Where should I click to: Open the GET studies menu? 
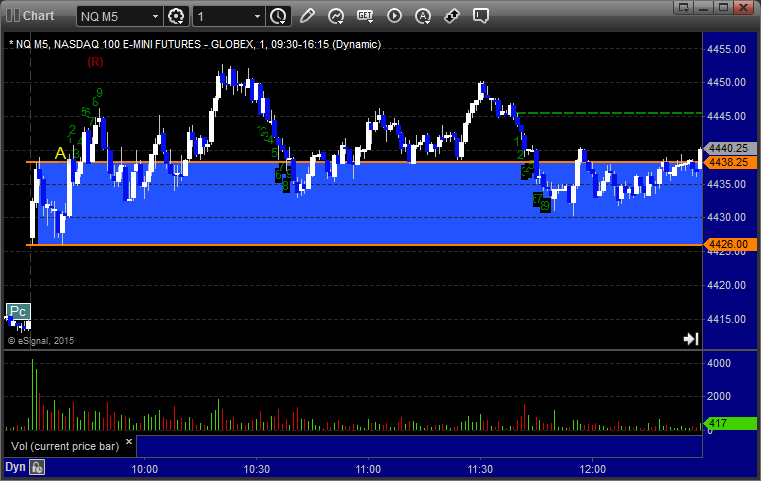[x=365, y=16]
